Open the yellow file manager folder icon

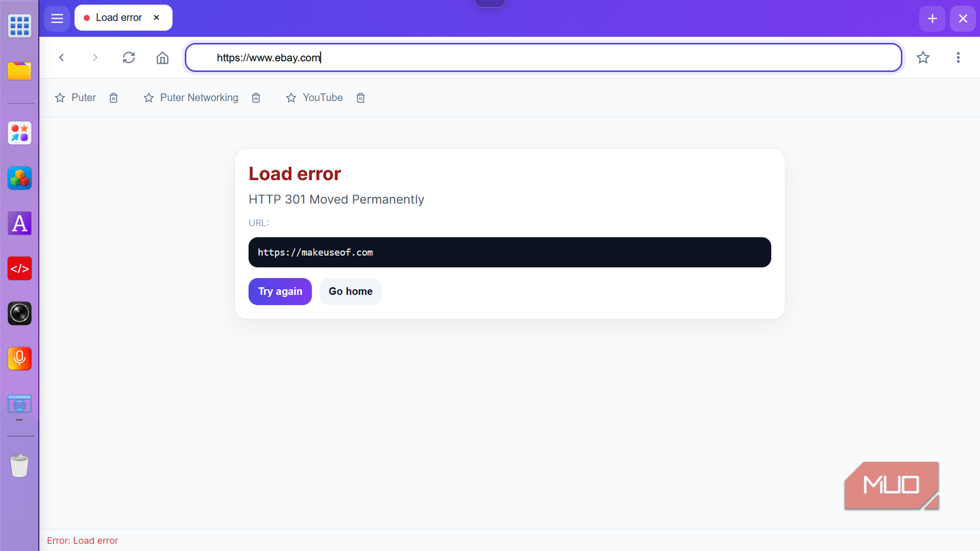[x=20, y=71]
